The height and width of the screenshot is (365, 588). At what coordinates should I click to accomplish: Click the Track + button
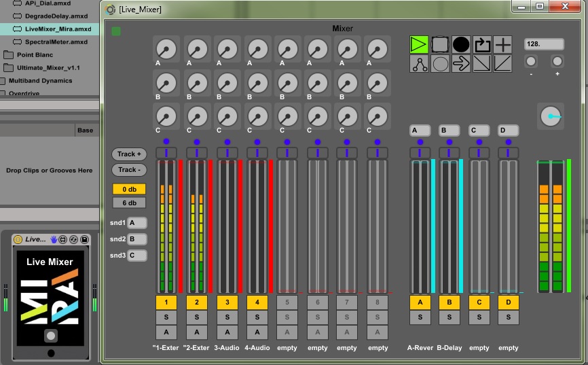tap(129, 154)
